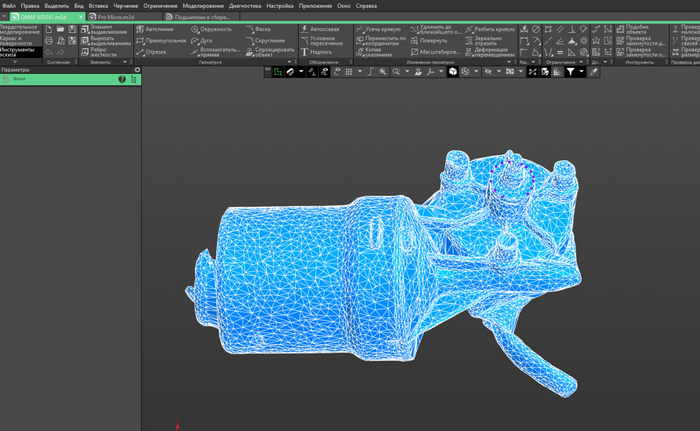Click the Скругление fillet tool
This screenshot has width=700, height=431.
click(x=268, y=41)
